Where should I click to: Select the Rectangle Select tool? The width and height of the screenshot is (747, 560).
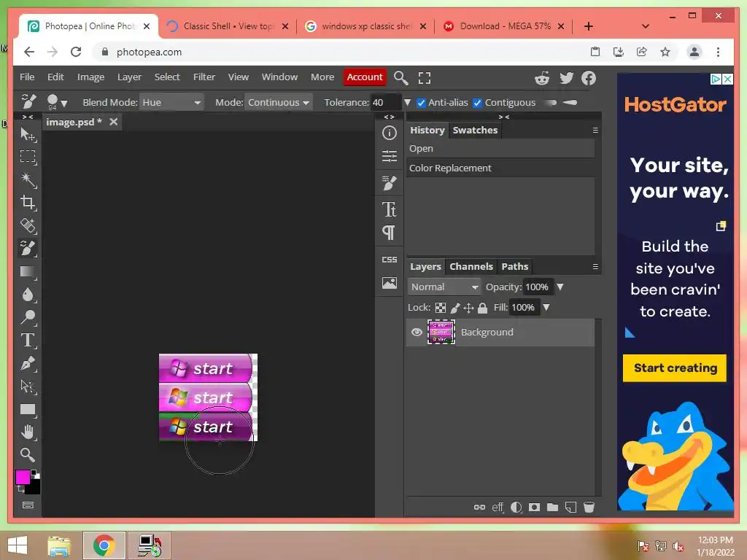pos(28,157)
